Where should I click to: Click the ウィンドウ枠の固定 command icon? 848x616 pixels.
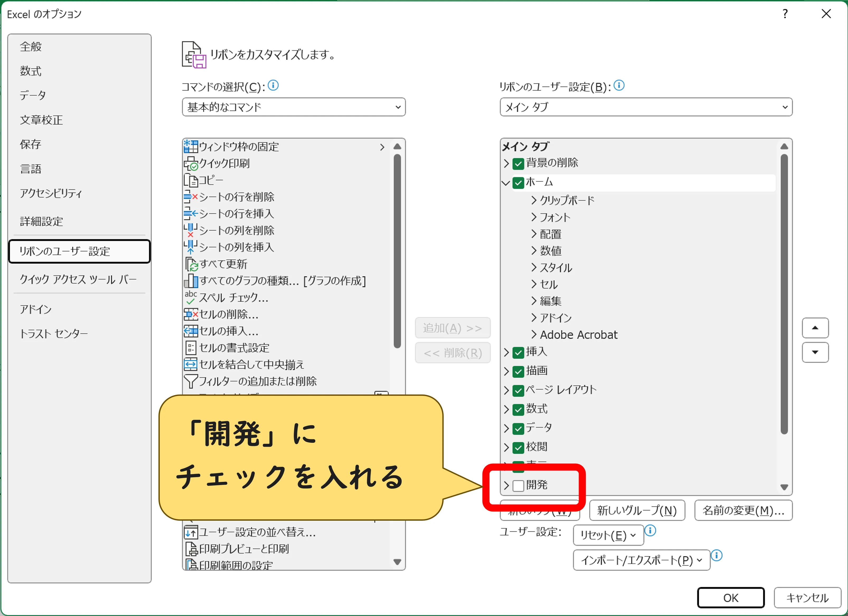tap(191, 147)
